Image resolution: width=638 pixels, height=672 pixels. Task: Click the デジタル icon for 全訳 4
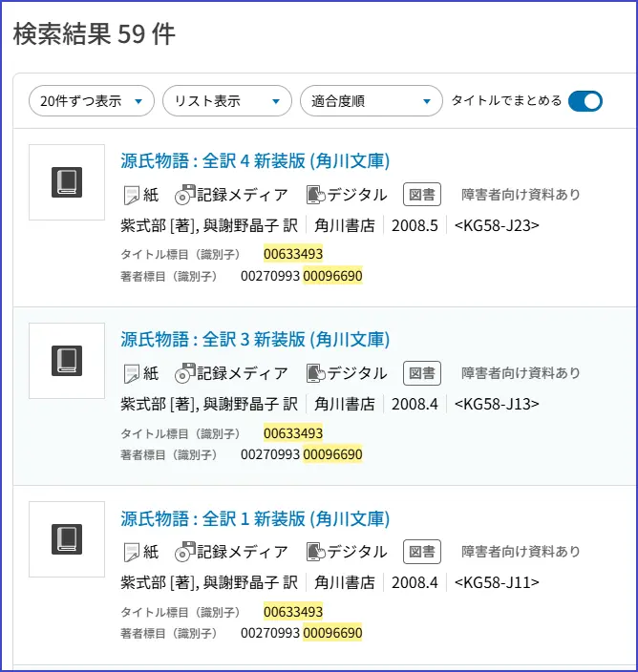316,195
